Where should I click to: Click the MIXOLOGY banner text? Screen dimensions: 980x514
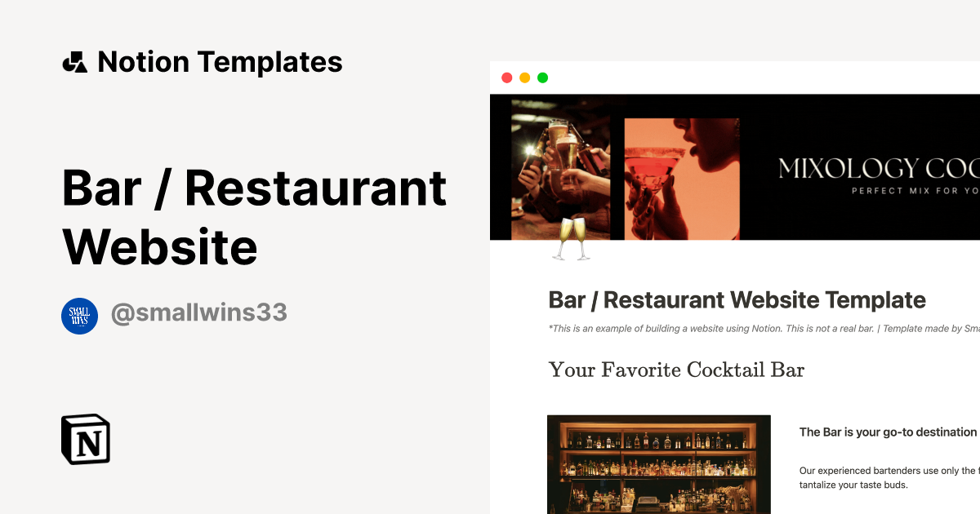tap(879, 168)
